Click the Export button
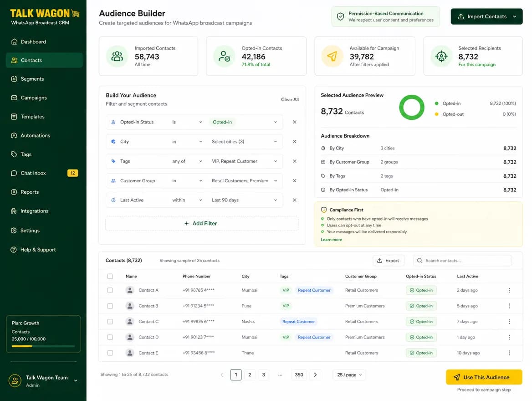532x401 pixels. pyautogui.click(x=389, y=261)
